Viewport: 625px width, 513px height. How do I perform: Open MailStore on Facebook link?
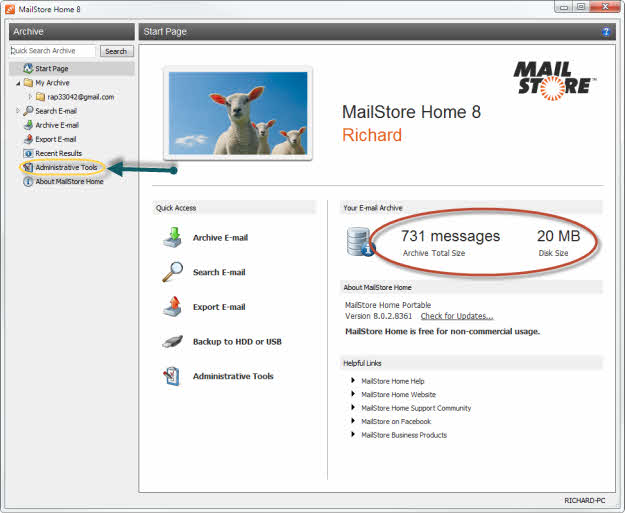(396, 421)
